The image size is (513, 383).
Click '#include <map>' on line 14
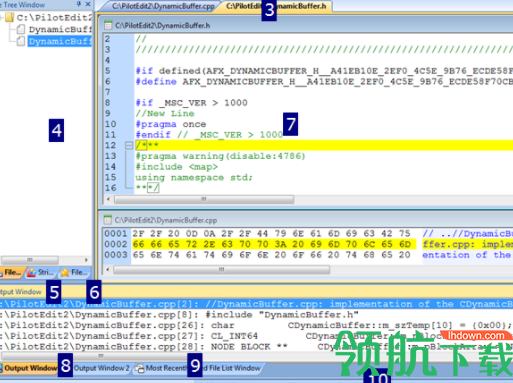coord(177,167)
